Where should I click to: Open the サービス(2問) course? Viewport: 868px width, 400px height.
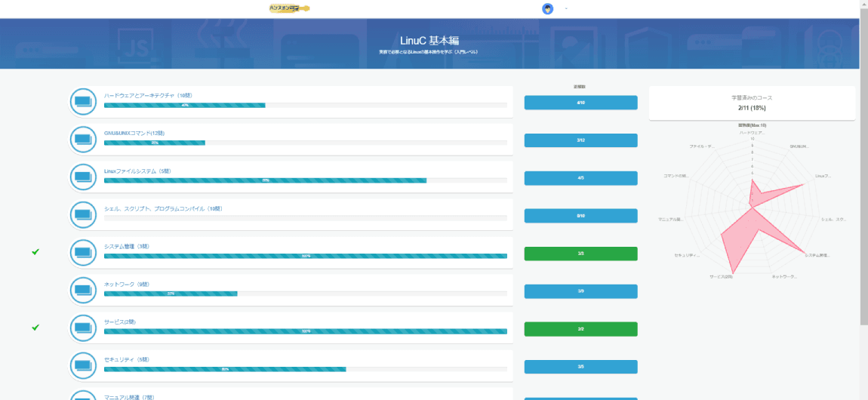[x=119, y=322]
